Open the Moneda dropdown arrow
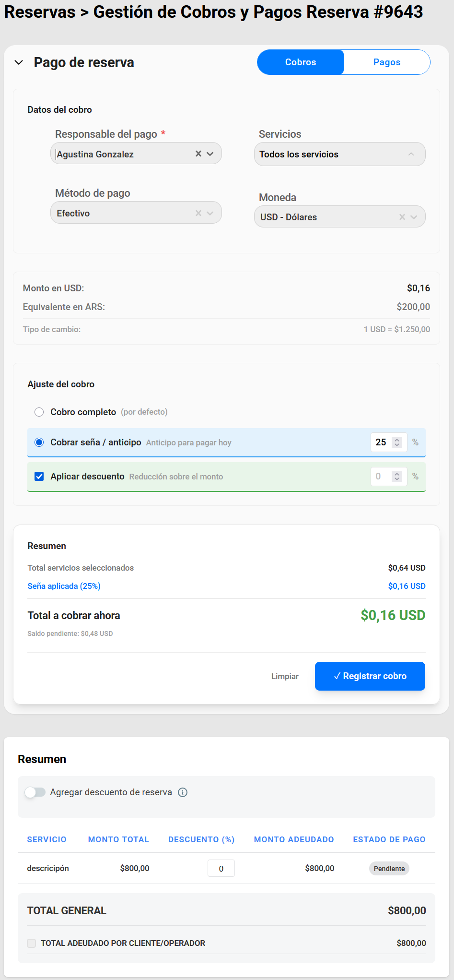 pyautogui.click(x=414, y=217)
